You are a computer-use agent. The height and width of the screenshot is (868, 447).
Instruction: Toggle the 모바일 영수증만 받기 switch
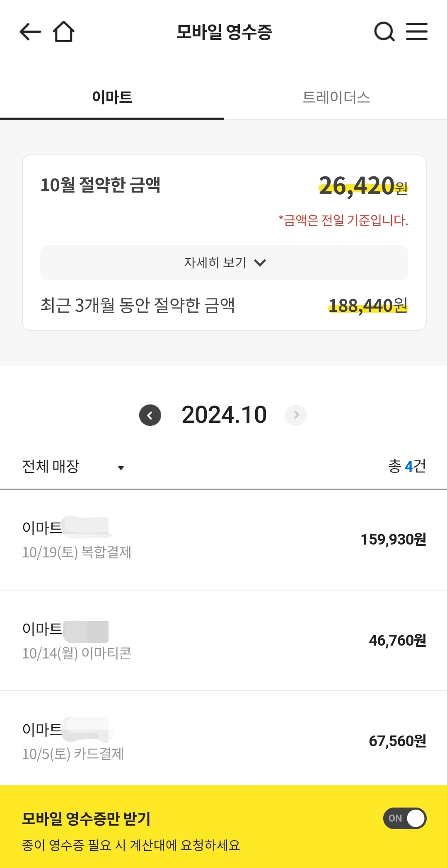point(405,818)
